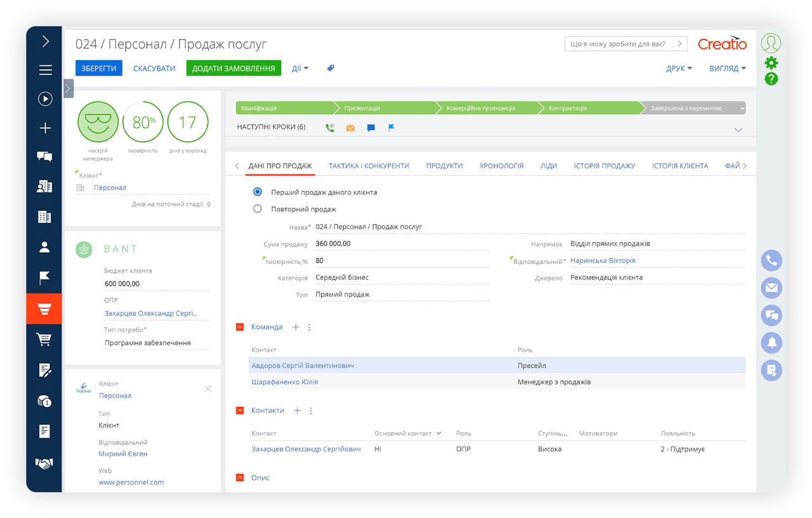
Task: Collapse the Опис section
Action: point(240,477)
